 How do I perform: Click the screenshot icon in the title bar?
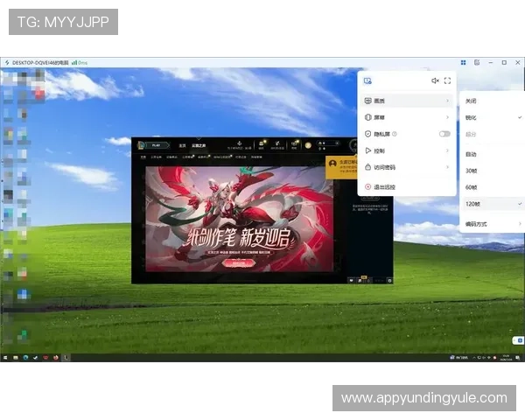pyautogui.click(x=475, y=63)
